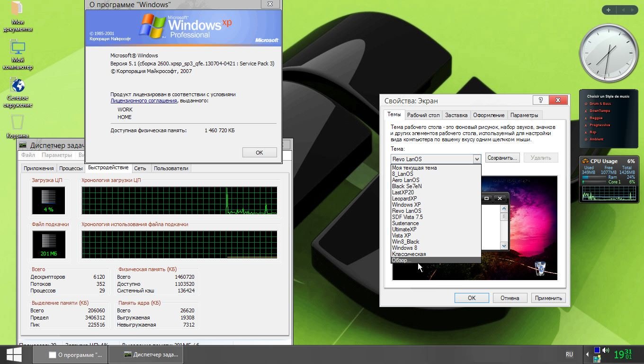Viewport: 644px width, 364px height.
Task: Click the CPU usage graph in the gadget
Action: [608, 193]
